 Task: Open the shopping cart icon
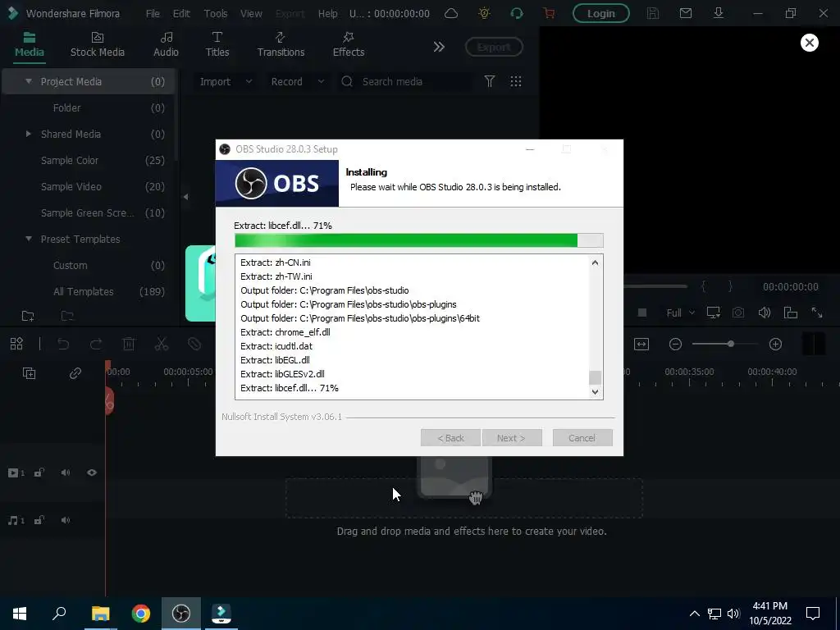tap(549, 13)
